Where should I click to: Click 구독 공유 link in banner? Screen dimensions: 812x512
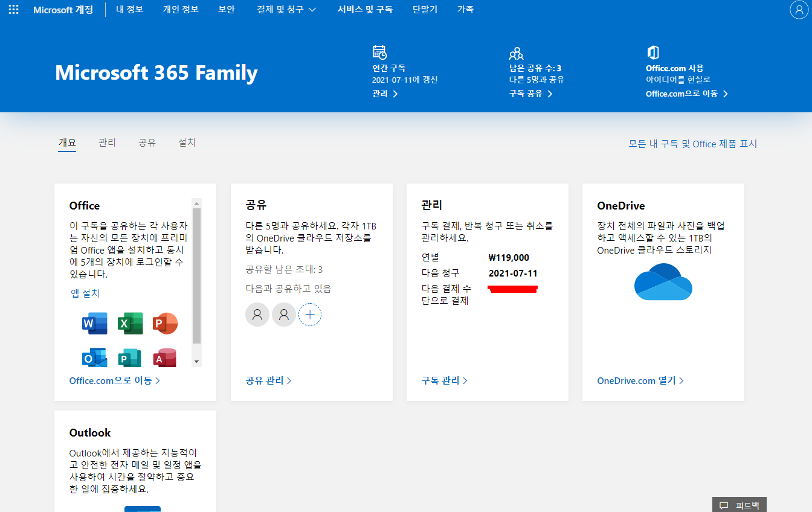click(530, 94)
